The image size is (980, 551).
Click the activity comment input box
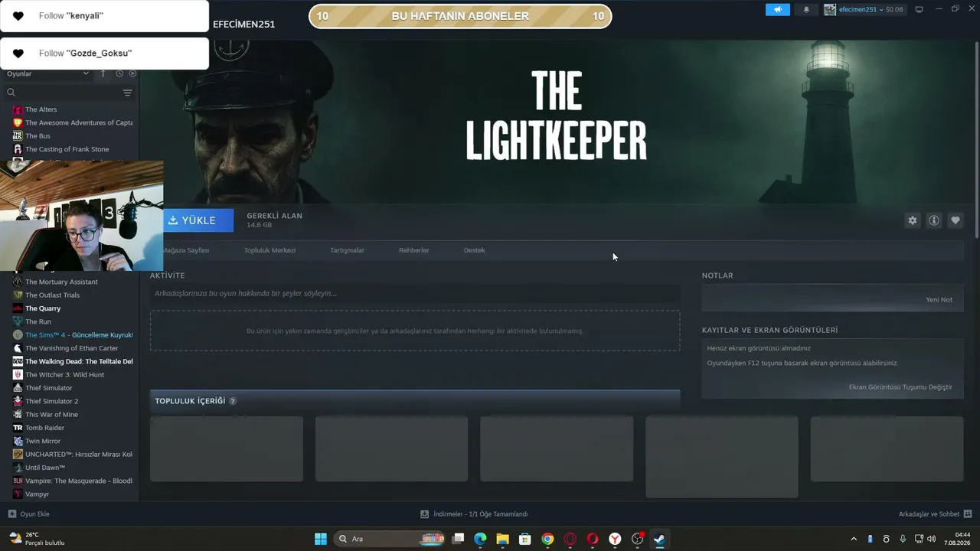tap(415, 293)
